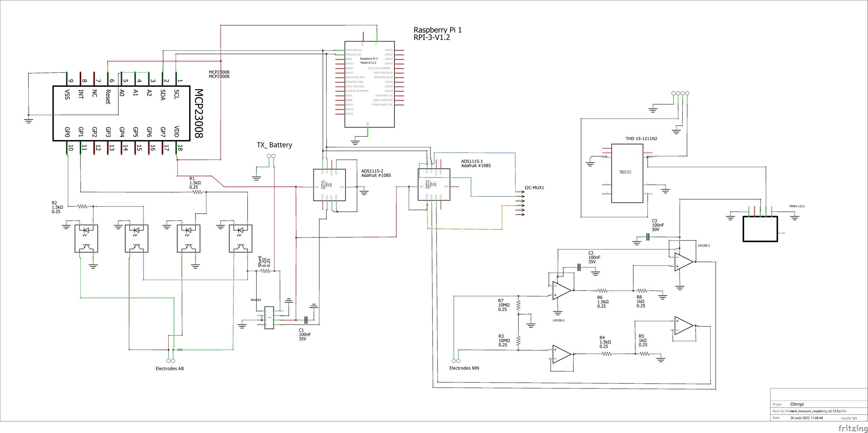Viewport: 868px width, 433px height.
Task: Select the TRN3-1211 component box
Action: 760,229
